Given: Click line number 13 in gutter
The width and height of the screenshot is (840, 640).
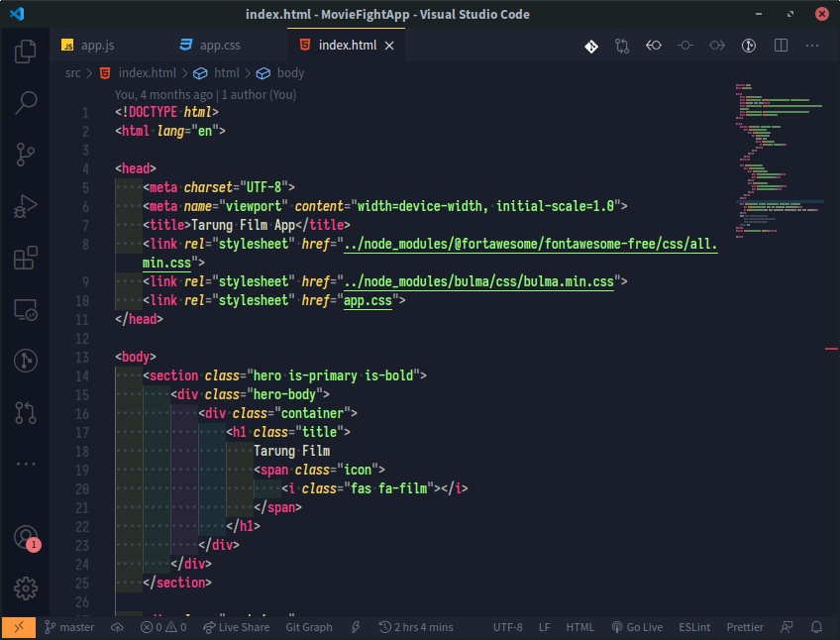Looking at the screenshot, I should click(82, 357).
